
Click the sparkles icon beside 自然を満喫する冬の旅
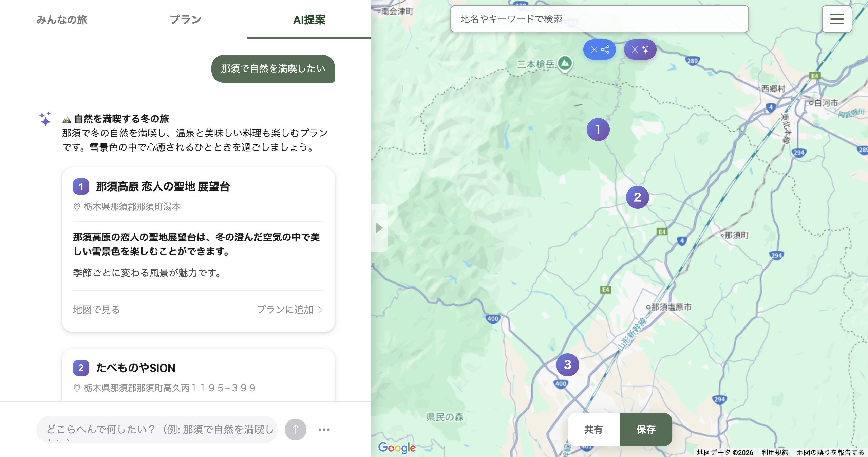tap(45, 119)
